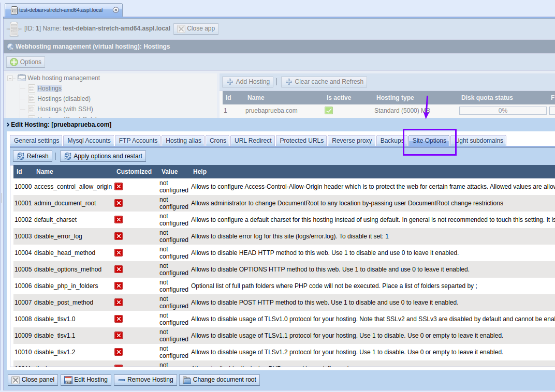Click red X for disable_php_in_folders

119,286
